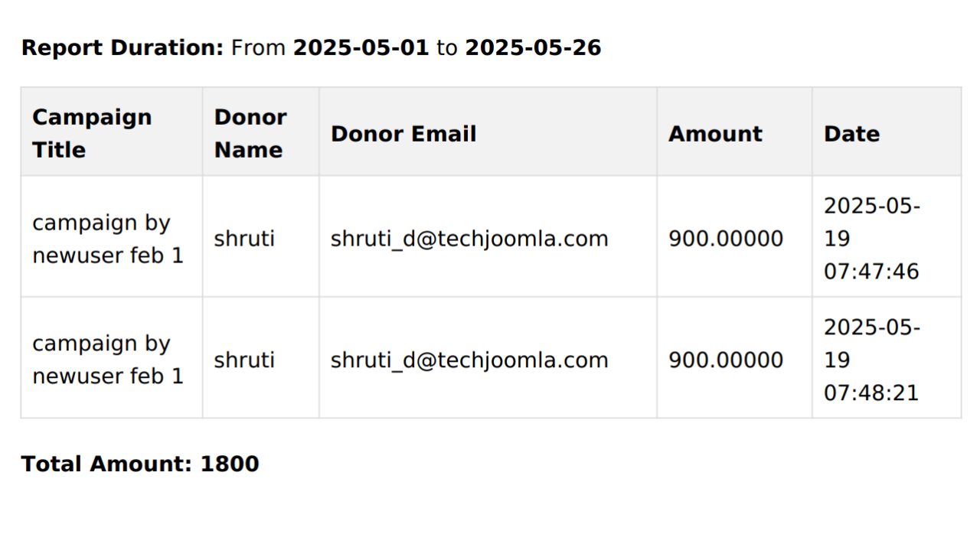
Task: Click the Donor Email column header
Action: coord(403,134)
